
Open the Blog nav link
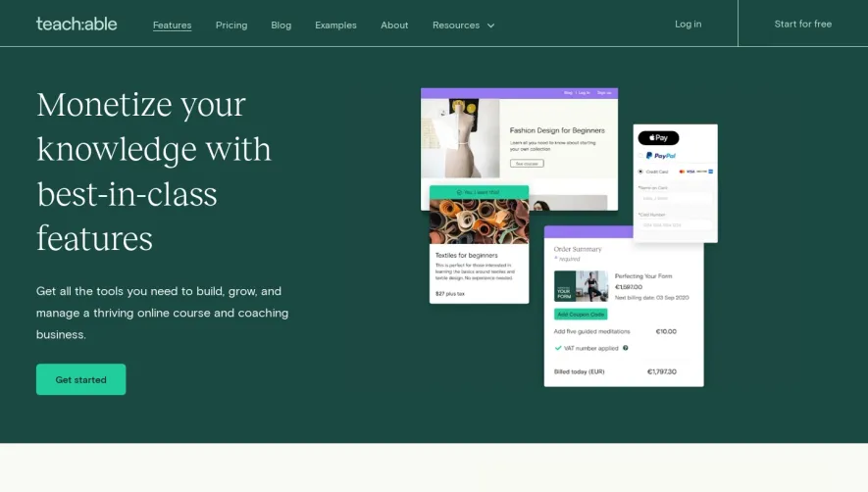point(281,25)
